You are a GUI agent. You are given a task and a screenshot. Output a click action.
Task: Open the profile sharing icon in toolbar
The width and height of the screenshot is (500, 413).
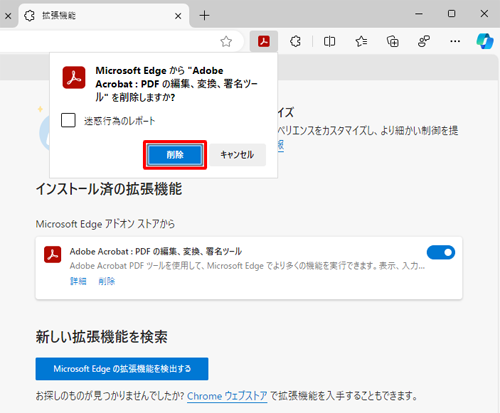point(424,41)
